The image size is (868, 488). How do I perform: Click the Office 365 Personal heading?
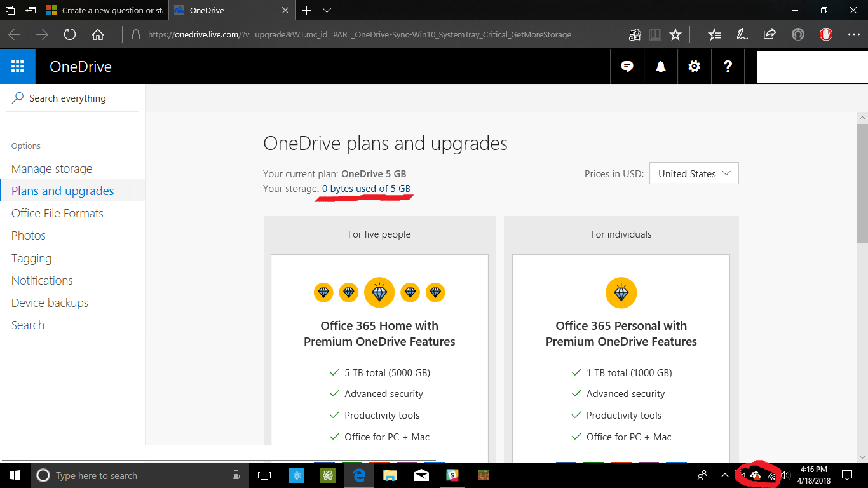click(x=621, y=334)
